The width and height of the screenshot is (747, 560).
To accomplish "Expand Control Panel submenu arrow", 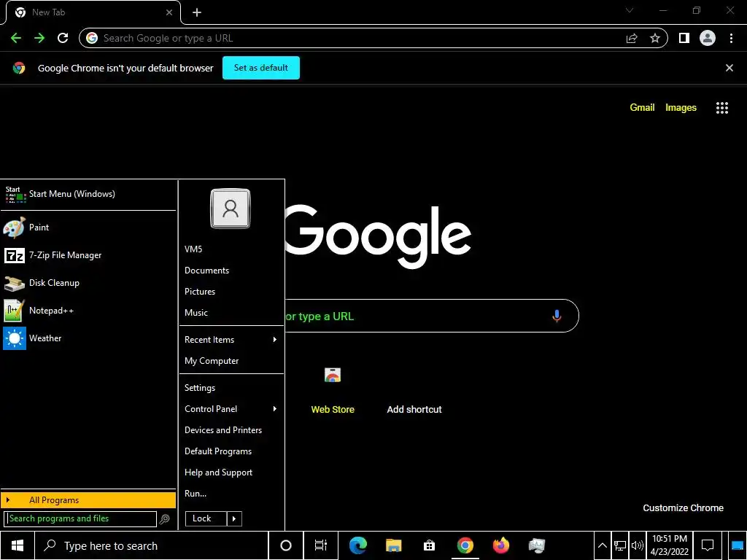I will pyautogui.click(x=275, y=409).
